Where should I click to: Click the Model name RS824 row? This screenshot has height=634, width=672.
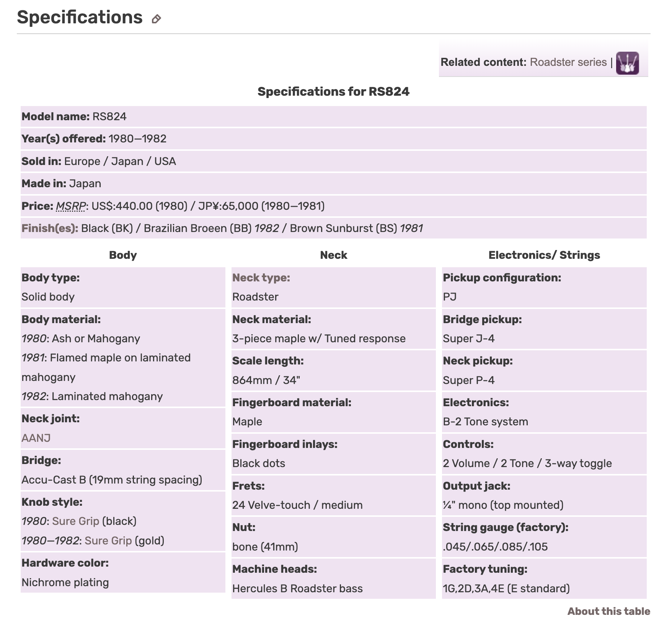pos(333,116)
